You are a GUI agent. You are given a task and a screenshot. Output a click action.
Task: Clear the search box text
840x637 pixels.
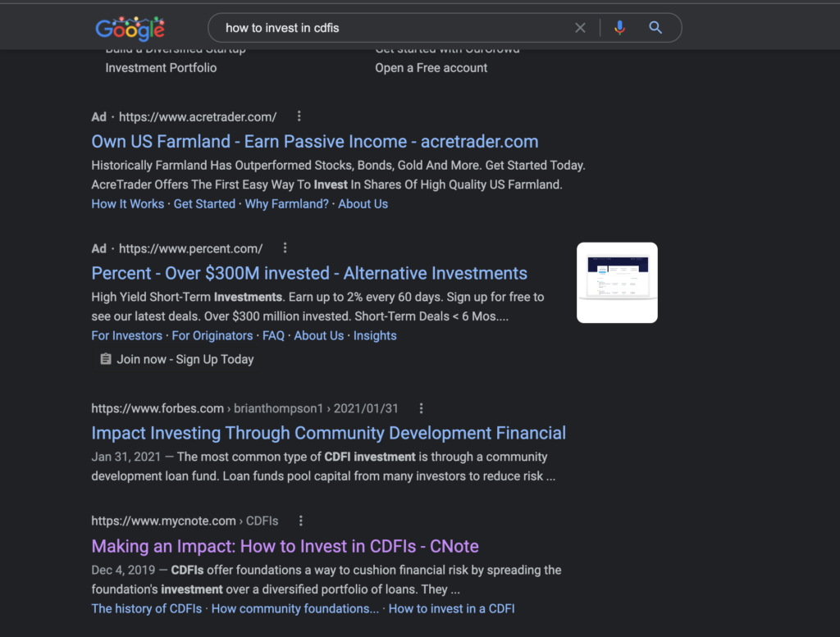(580, 28)
